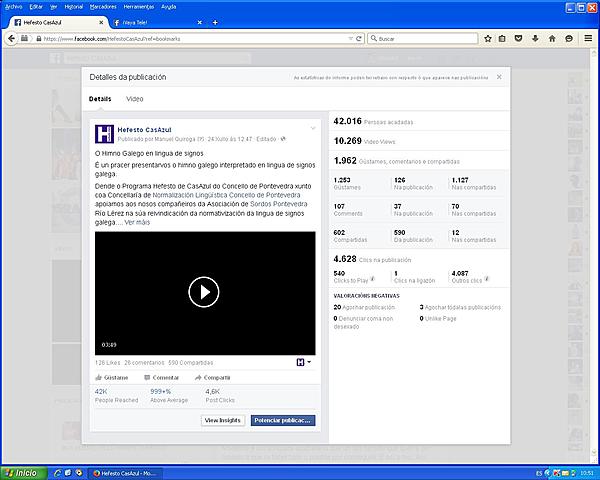Image resolution: width=600 pixels, height=480 pixels.
Task: Open a new tab with the plus button
Action: pyautogui.click(x=215, y=23)
